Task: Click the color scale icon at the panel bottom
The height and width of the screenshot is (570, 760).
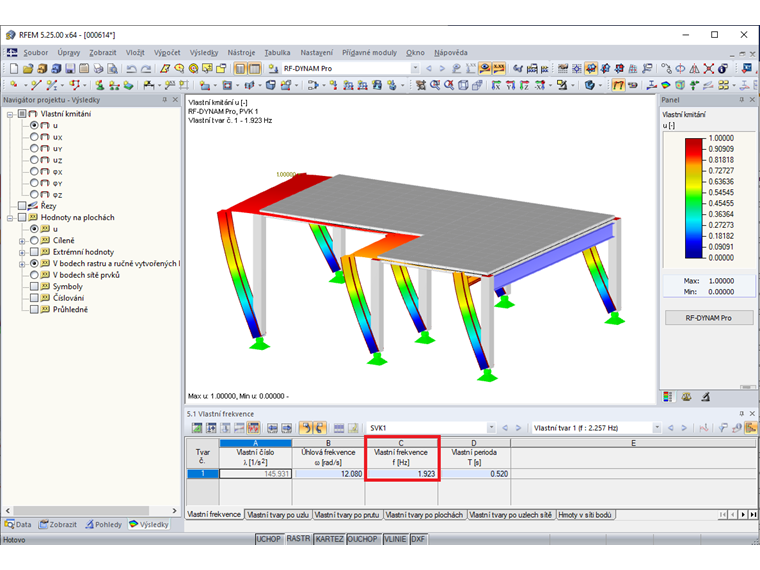Action: click(x=668, y=397)
